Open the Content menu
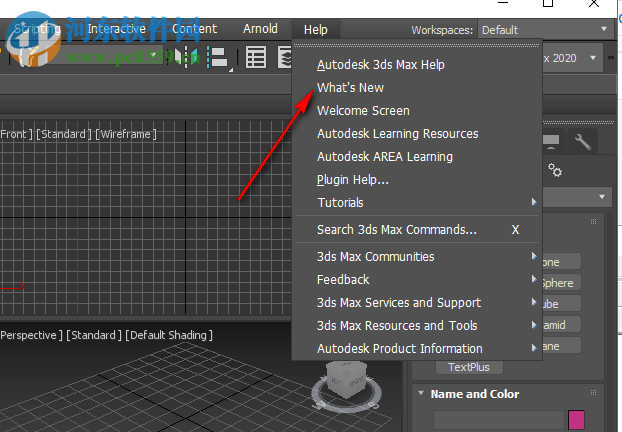This screenshot has width=622, height=432. pyautogui.click(x=194, y=29)
